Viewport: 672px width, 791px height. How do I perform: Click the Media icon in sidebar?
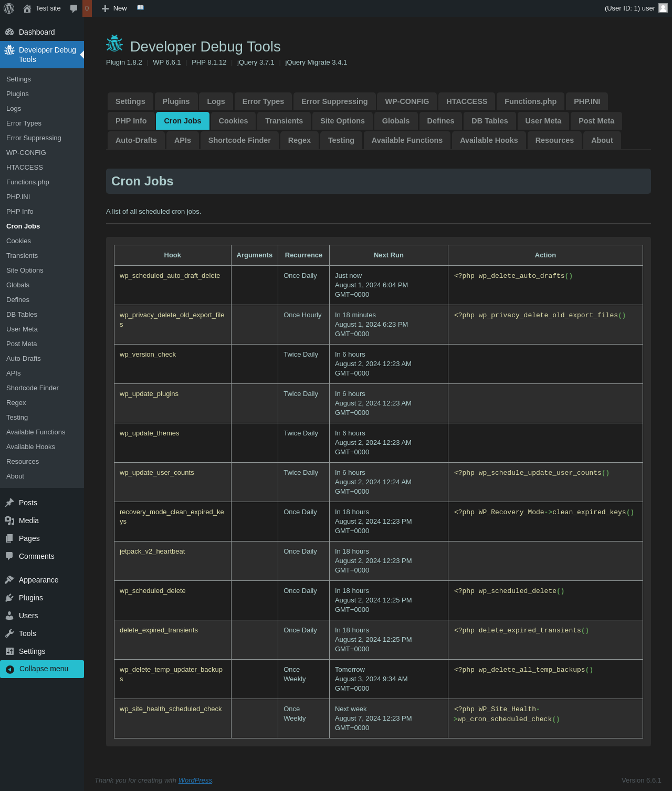[9, 521]
